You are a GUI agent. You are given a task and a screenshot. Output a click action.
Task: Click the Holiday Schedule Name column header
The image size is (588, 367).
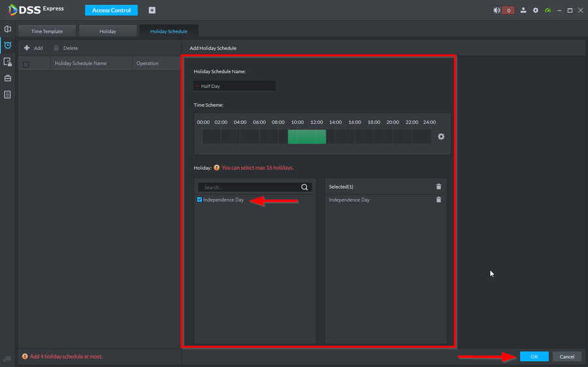click(x=91, y=63)
